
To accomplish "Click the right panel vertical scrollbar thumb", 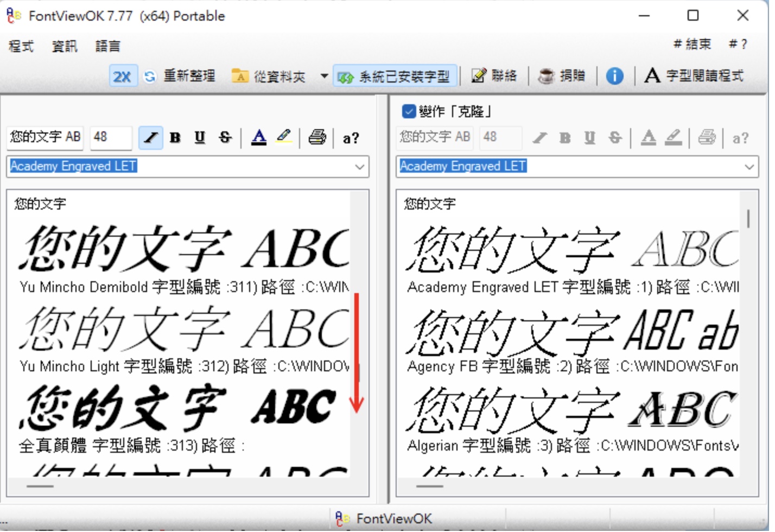I will click(x=748, y=219).
